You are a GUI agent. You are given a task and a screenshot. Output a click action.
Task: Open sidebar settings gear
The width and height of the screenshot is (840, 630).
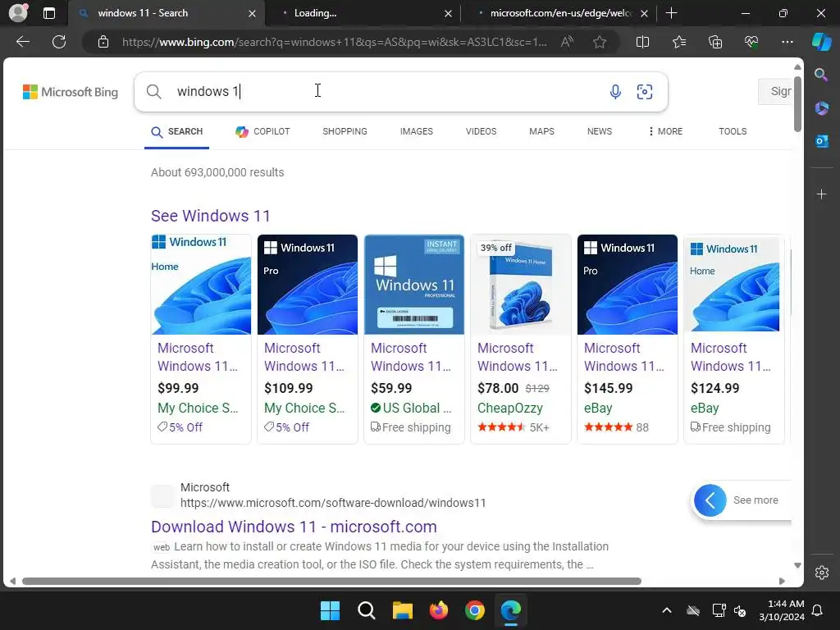(822, 572)
